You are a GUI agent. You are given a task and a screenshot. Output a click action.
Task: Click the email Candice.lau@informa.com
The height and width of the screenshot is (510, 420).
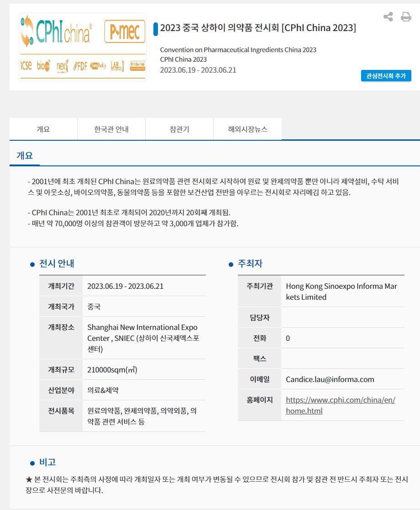tap(330, 379)
